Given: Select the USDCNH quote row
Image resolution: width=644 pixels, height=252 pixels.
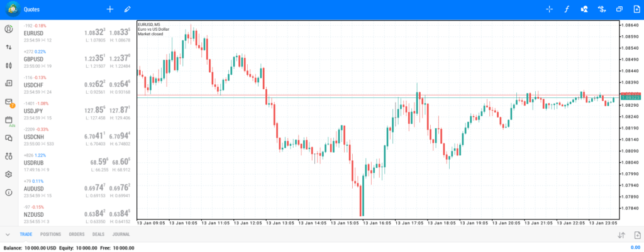Looking at the screenshot, I should coord(77,136).
